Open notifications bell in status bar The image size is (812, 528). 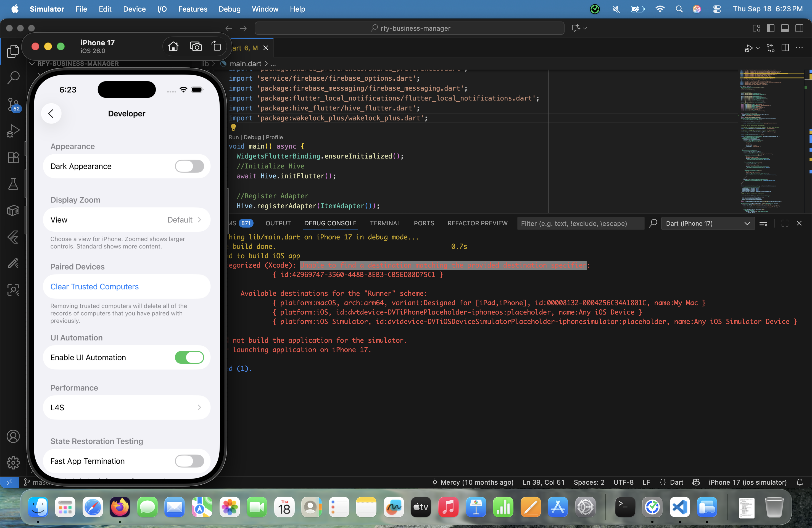(x=800, y=482)
